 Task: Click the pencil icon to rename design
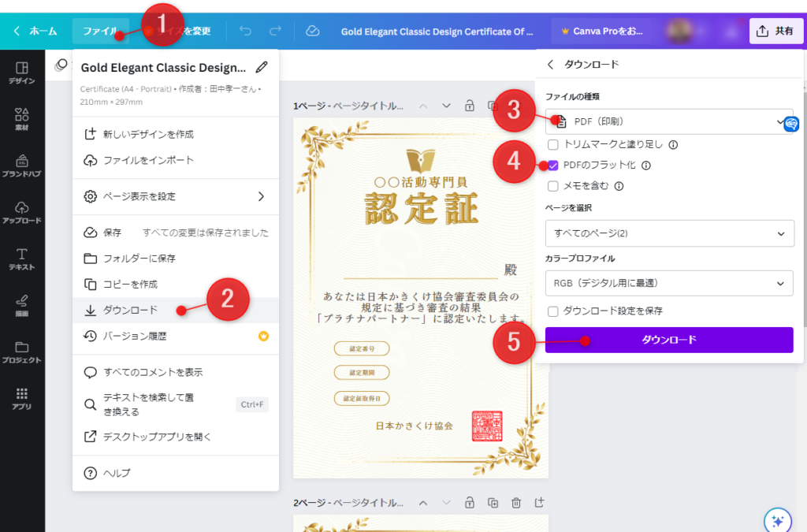coord(262,68)
